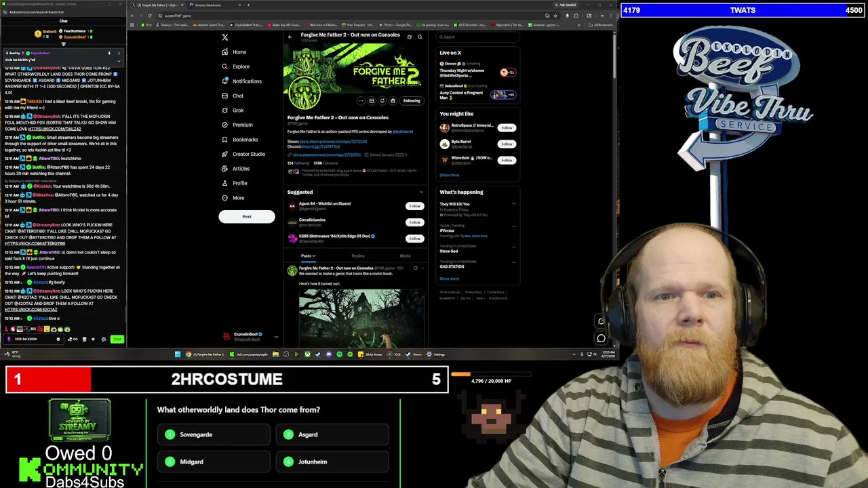Follow Agent 64 in Suggested
868x488 pixels.
[x=414, y=206]
